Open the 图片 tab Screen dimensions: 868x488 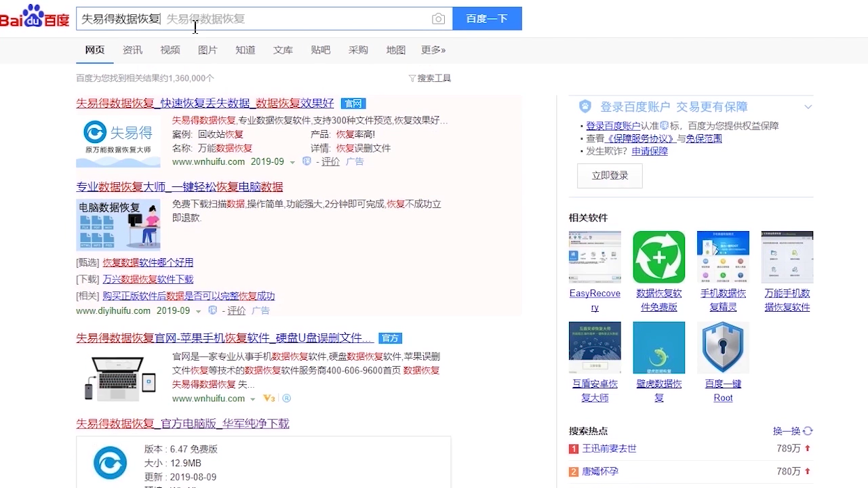[208, 50]
